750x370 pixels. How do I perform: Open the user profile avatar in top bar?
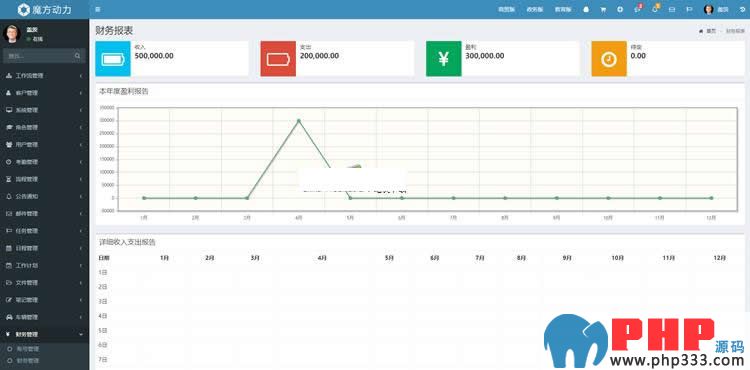[x=709, y=9]
